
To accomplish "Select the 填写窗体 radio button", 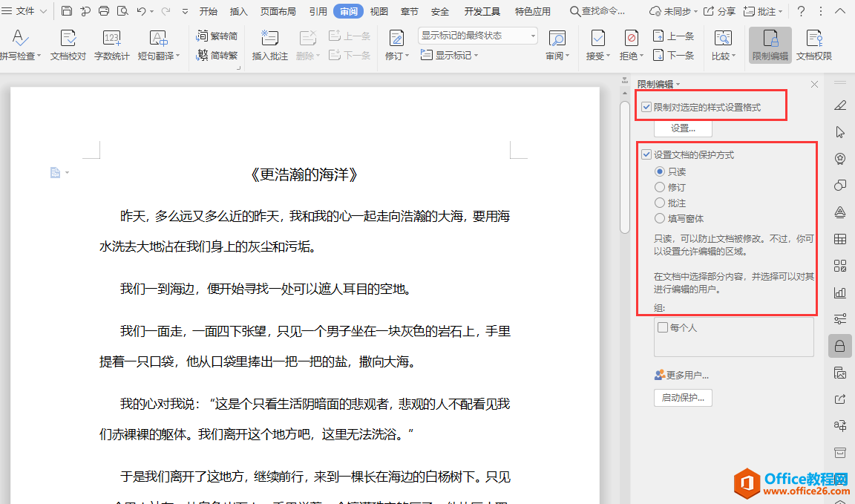I will 659,218.
